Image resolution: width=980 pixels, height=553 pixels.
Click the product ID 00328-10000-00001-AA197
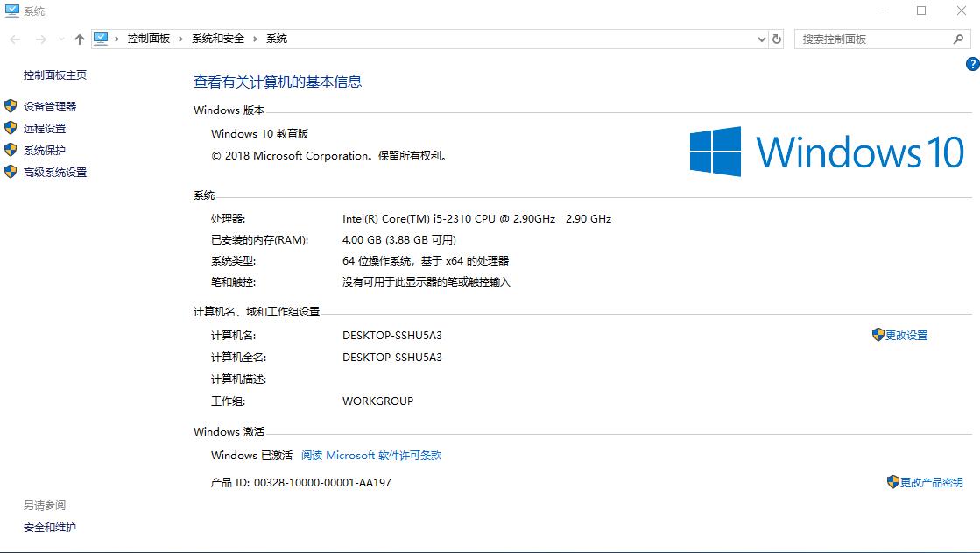click(322, 482)
